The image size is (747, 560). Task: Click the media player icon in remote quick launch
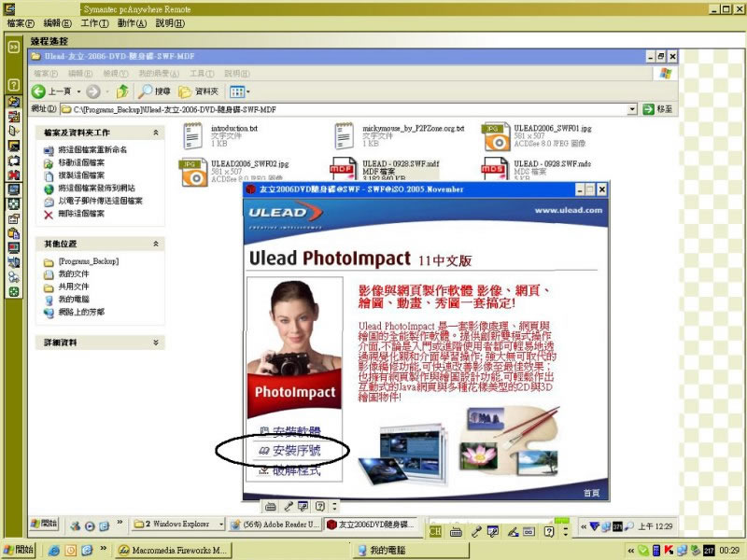pyautogui.click(x=90, y=525)
